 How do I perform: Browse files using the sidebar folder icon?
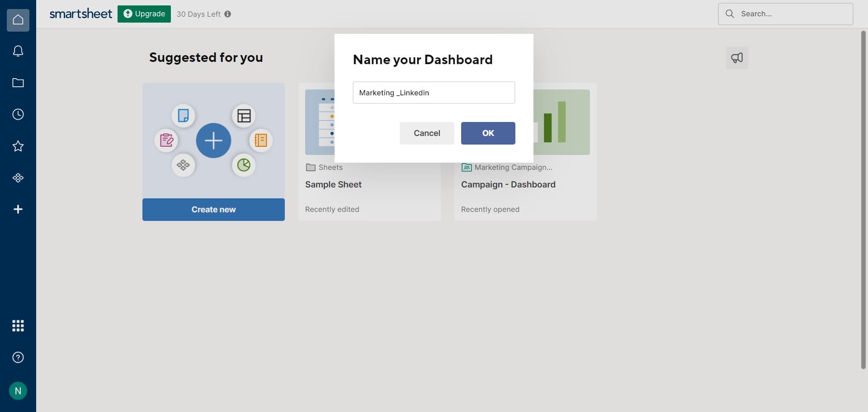point(18,82)
